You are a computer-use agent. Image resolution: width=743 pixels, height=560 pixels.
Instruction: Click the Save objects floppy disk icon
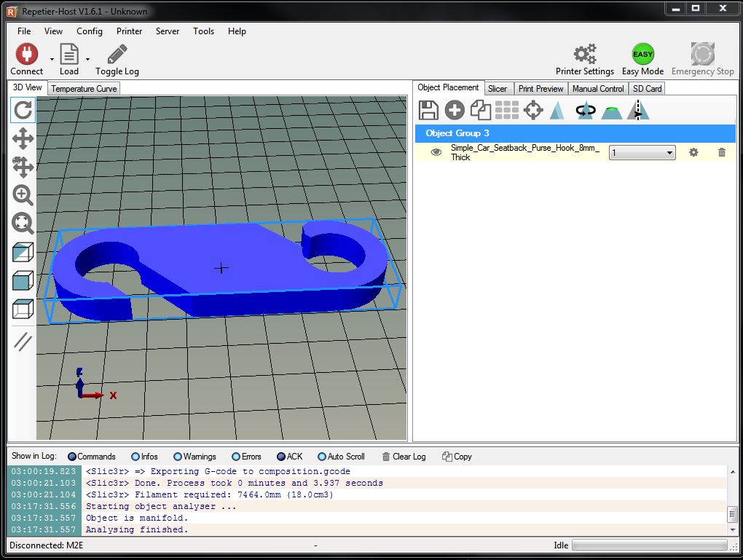point(428,110)
